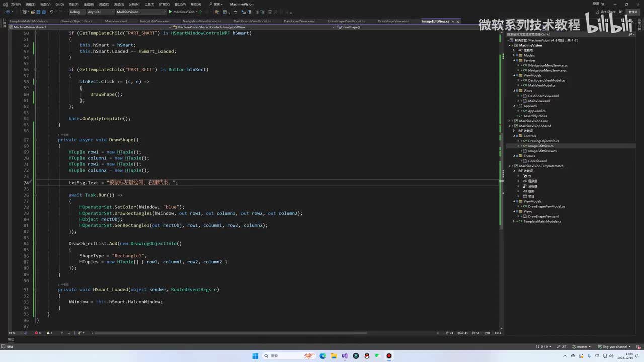Open the DrawShape() member navigation dropdown
The width and height of the screenshot is (644, 362).
[417, 27]
